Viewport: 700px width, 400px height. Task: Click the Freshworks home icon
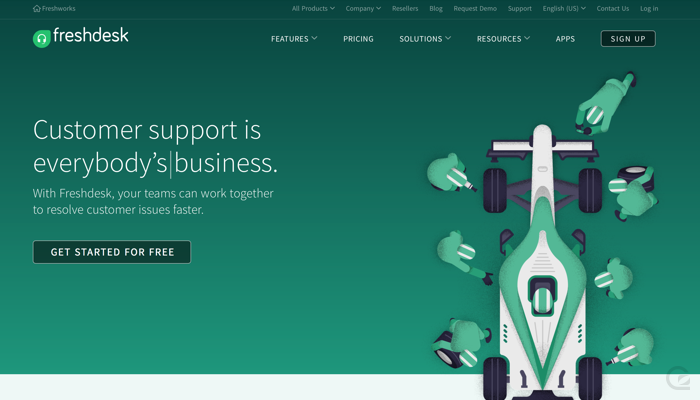click(37, 8)
